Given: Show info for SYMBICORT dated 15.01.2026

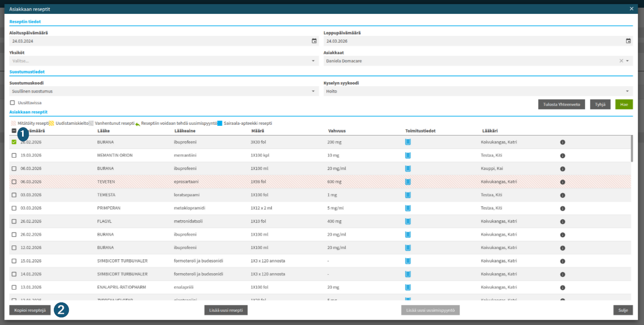Looking at the screenshot, I should pos(562,261).
